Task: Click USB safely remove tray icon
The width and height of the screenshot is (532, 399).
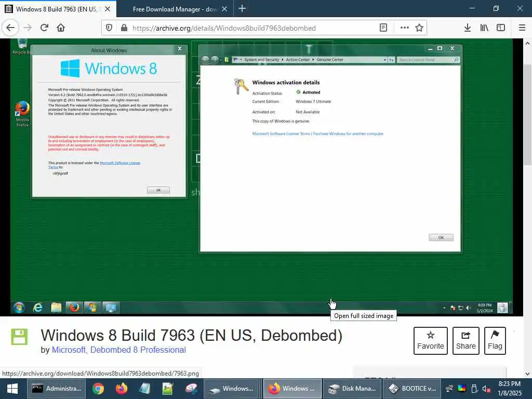Action: 474,389
